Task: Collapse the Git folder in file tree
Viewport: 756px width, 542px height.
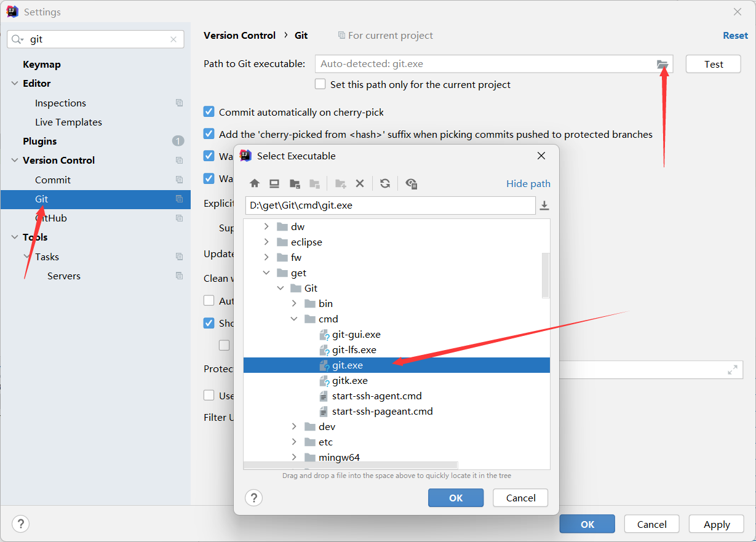Action: coord(281,288)
